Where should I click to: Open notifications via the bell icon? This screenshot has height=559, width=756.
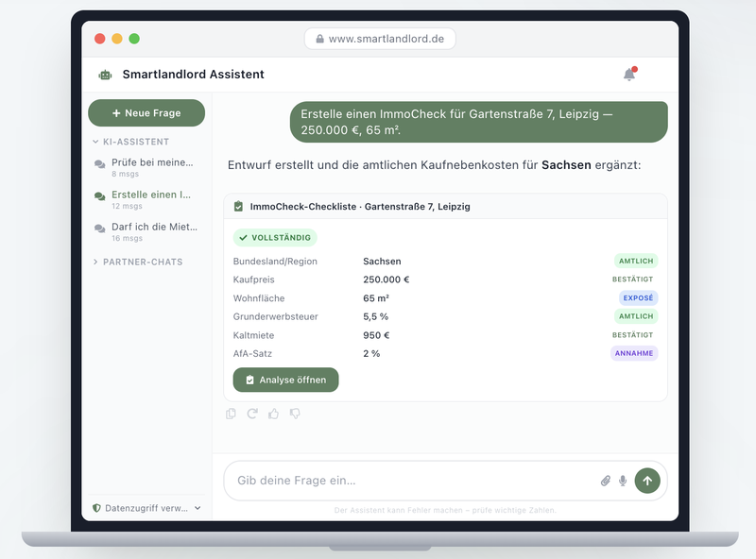(629, 75)
